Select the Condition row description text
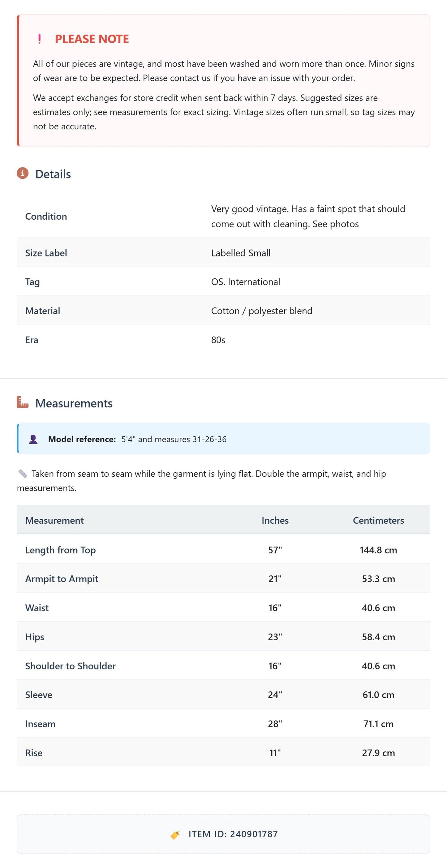 (308, 216)
